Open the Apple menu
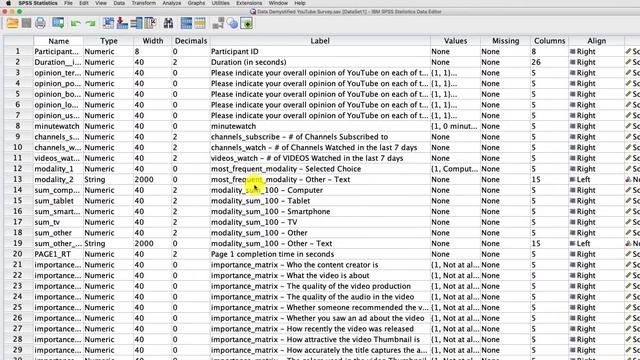Screen dimensions: 640x360 [8, 3]
